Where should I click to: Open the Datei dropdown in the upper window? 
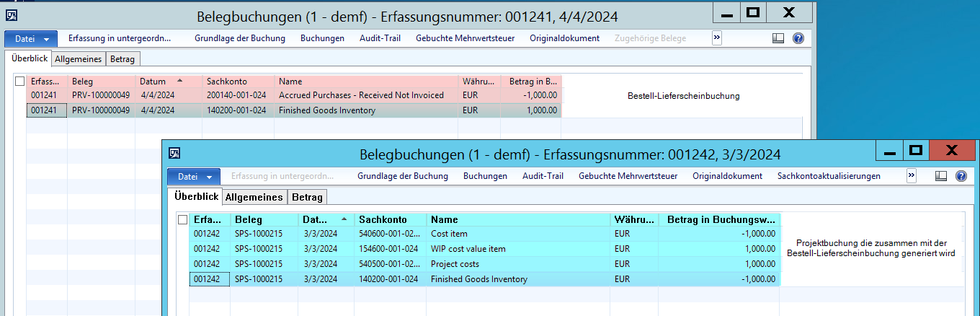tap(31, 38)
